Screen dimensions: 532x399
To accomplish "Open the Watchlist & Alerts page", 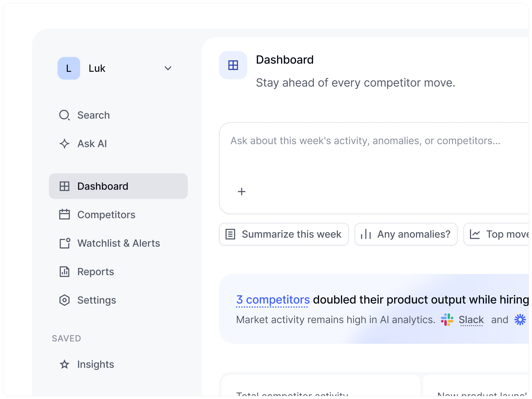I will [118, 243].
